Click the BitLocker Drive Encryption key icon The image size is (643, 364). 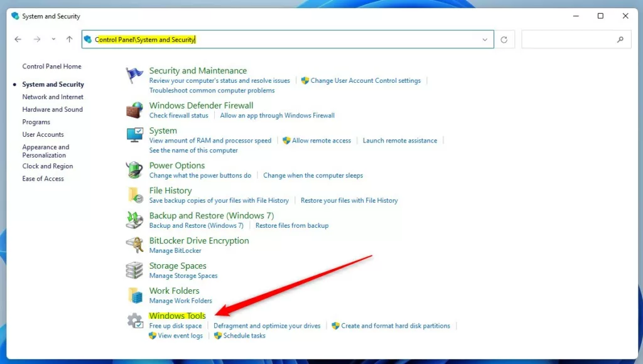[134, 245]
